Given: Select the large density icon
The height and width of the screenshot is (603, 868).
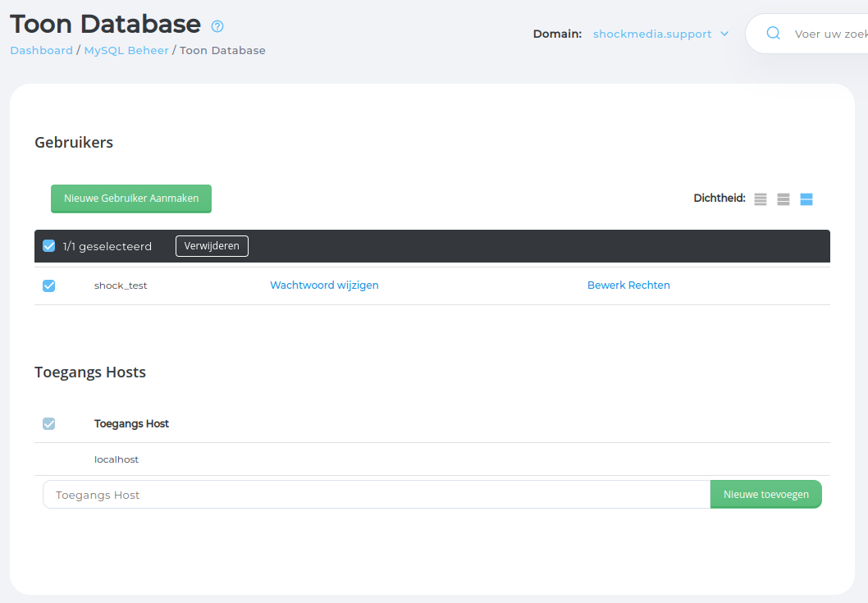Looking at the screenshot, I should click(x=806, y=199).
